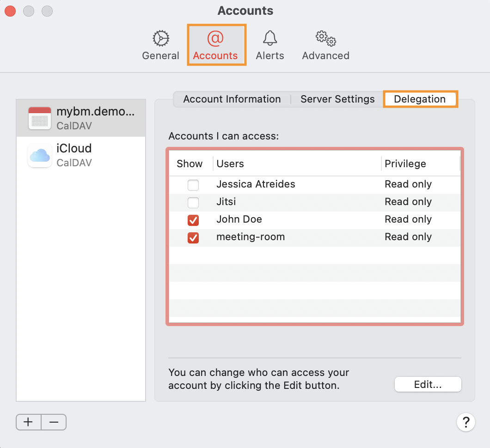Viewport: 490px width, 448px height.
Task: Select the mybm.demo CalDAV account
Action: (x=81, y=117)
